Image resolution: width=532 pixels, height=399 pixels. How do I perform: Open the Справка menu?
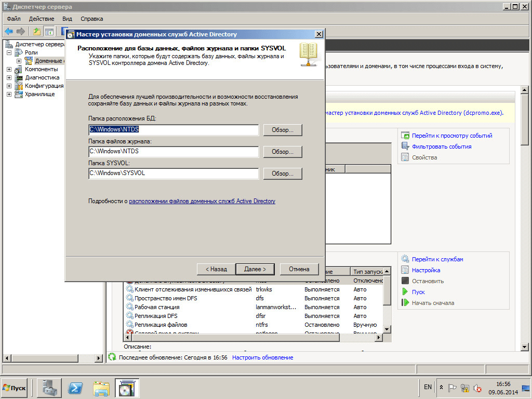point(91,19)
